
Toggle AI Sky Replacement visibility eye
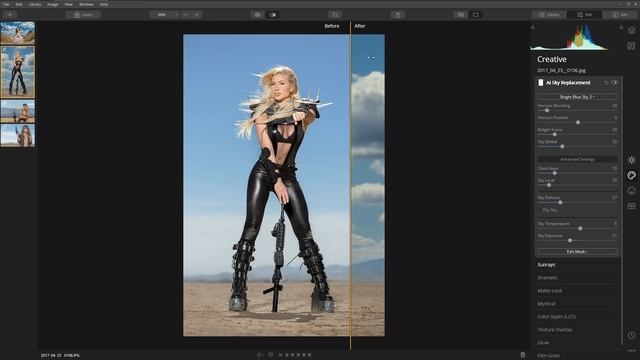pyautogui.click(x=614, y=83)
